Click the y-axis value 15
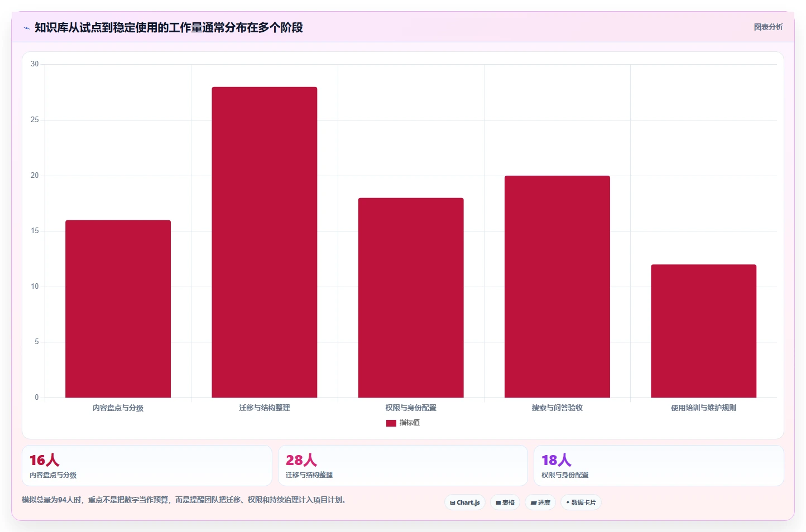This screenshot has height=532, width=806. (x=35, y=231)
